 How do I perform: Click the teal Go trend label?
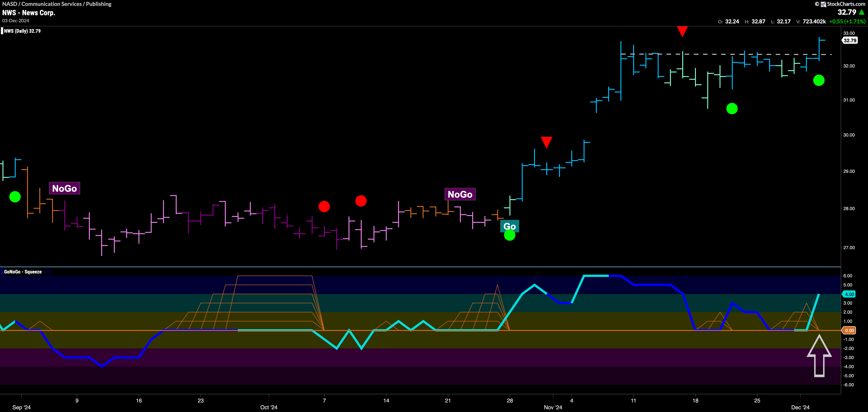pos(509,226)
